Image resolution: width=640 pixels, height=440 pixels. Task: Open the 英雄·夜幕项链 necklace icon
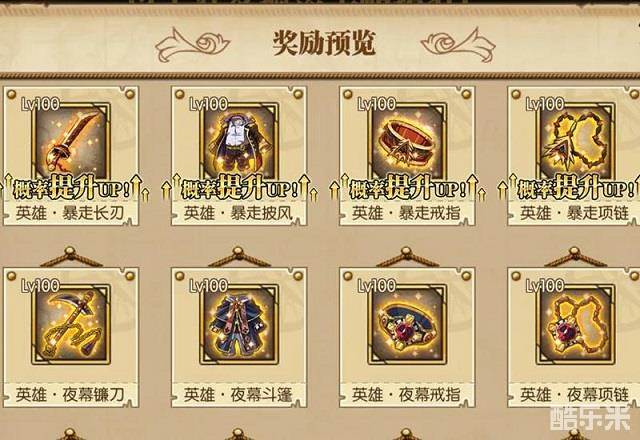576,324
